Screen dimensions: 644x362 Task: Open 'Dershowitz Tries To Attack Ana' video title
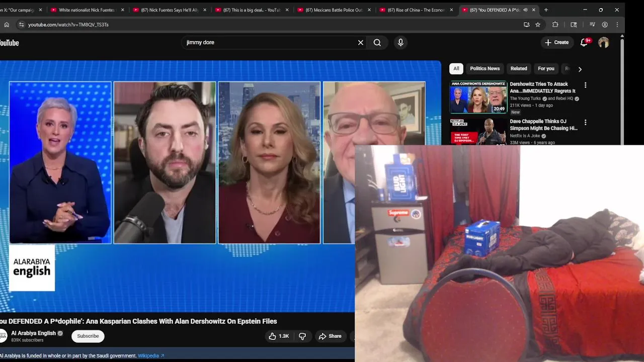click(542, 87)
